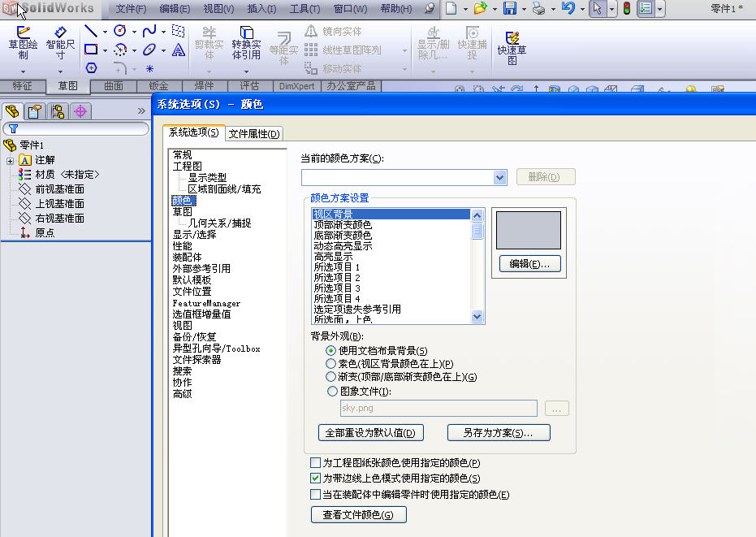Screen dimensions: 756x537
Task: Click 另存为方案(S)... button
Action: point(499,433)
